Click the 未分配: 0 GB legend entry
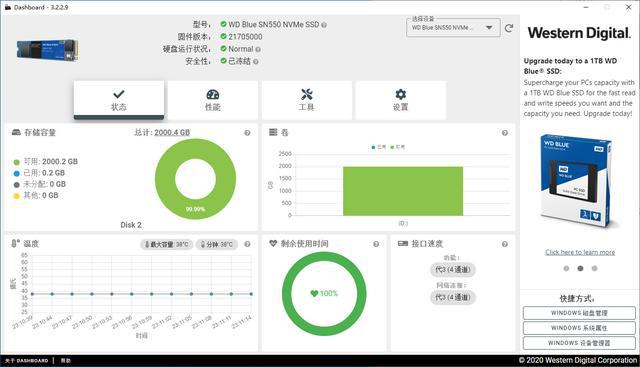Viewport: 640px width, 367px height. tap(40, 185)
